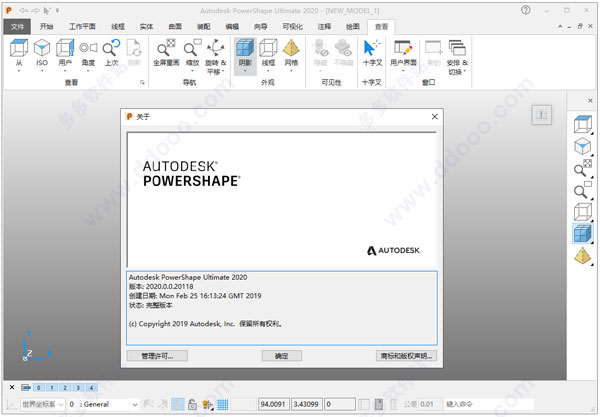The image size is (600, 417).
Task: Expand dropdown arrow under ISO
Action: 42,71
